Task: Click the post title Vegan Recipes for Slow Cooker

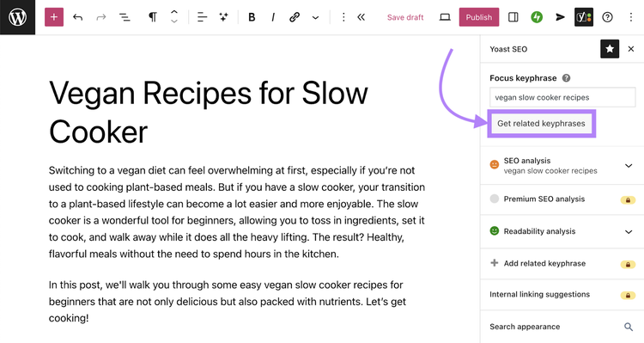Action: tap(209, 113)
